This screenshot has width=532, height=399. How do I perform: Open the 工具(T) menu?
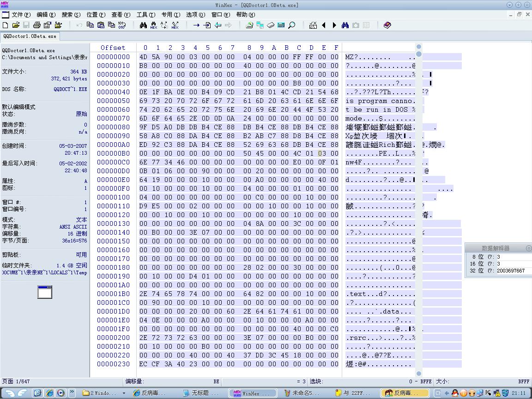coord(146,15)
